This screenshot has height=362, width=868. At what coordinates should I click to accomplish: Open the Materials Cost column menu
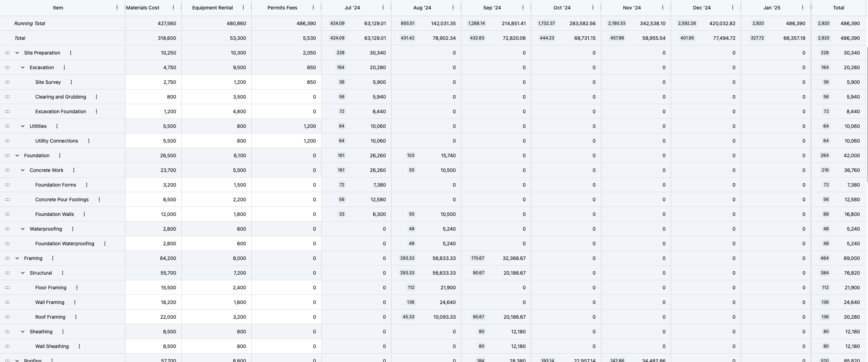point(173,7)
